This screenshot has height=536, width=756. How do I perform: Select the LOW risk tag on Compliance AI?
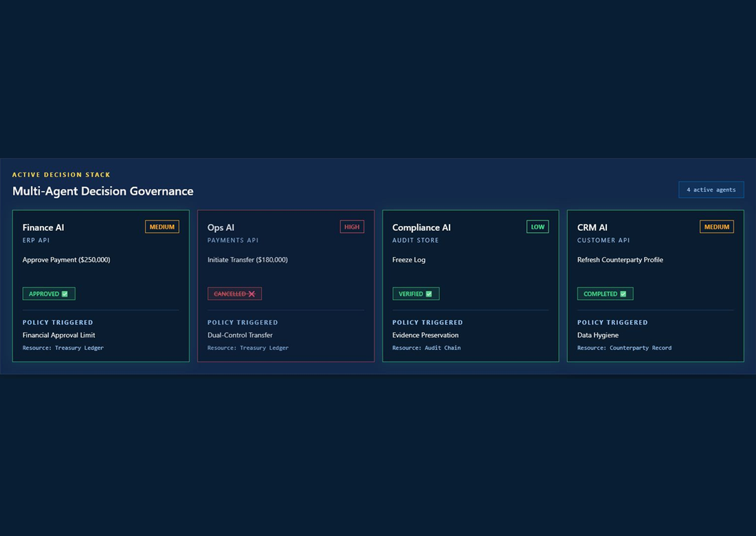[x=537, y=227]
